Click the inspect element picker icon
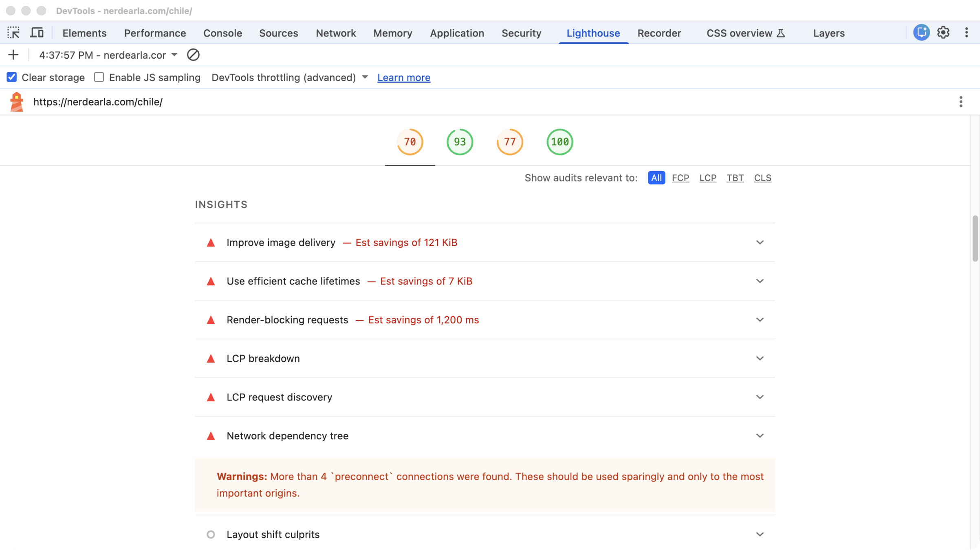 tap(13, 33)
